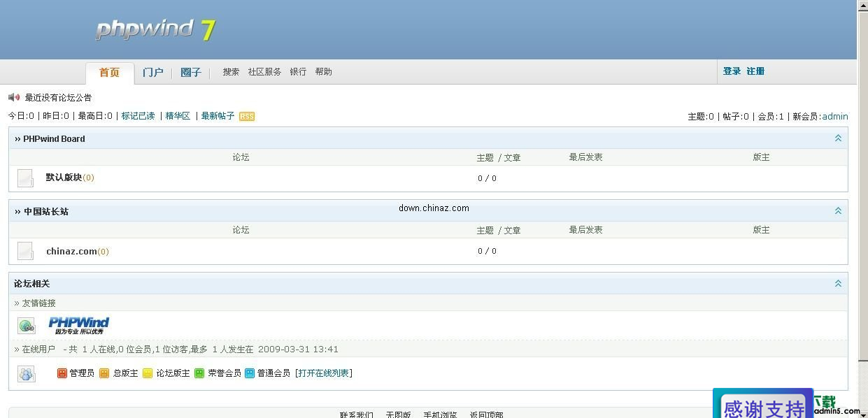Open the 精华区 link
The width and height of the screenshot is (868, 418).
tap(178, 116)
